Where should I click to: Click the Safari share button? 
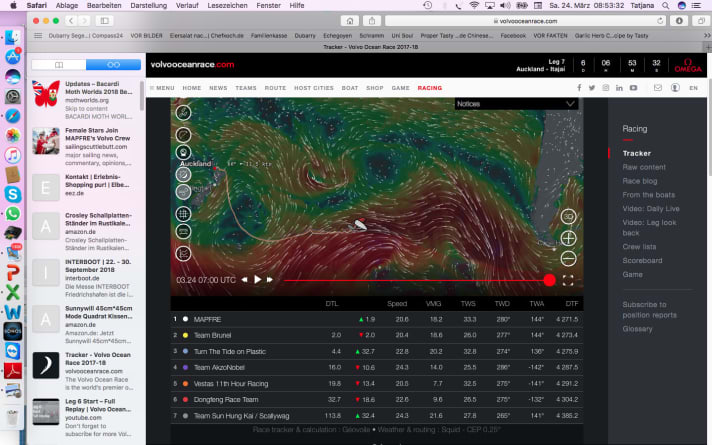coord(372,21)
